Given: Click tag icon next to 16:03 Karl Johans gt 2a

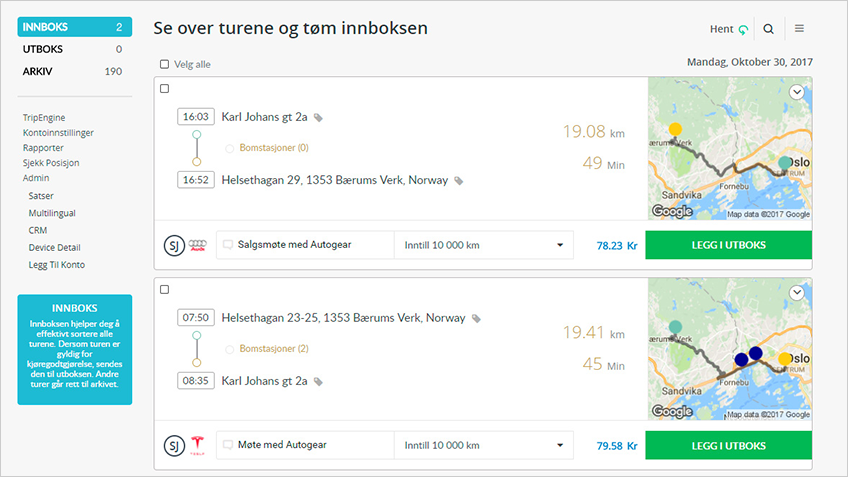Looking at the screenshot, I should point(318,117).
